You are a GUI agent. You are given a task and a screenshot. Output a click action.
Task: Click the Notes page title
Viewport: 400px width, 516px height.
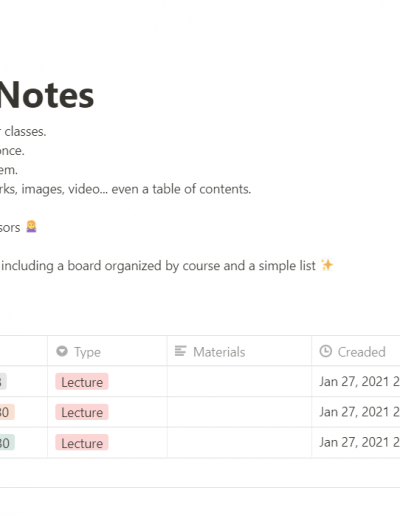click(46, 96)
